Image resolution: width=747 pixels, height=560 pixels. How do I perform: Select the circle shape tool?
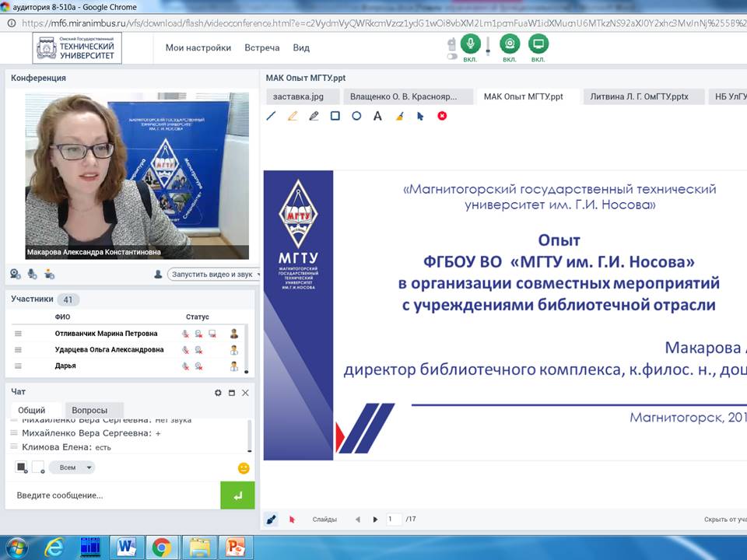(x=356, y=116)
